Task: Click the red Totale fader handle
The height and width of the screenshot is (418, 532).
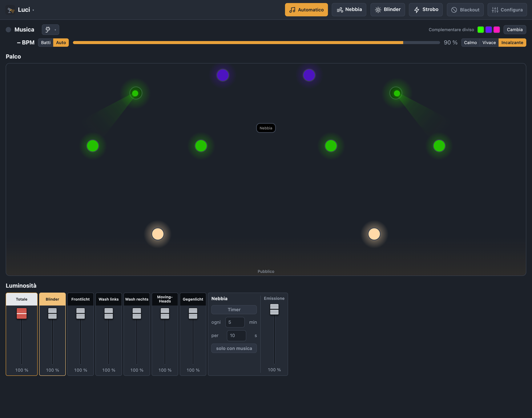Action: click(x=22, y=313)
